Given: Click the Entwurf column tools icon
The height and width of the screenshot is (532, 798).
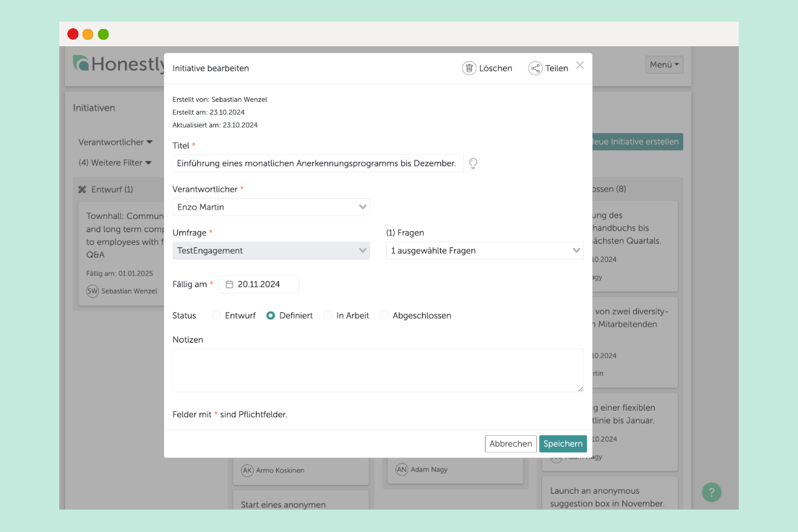Looking at the screenshot, I should pos(82,189).
